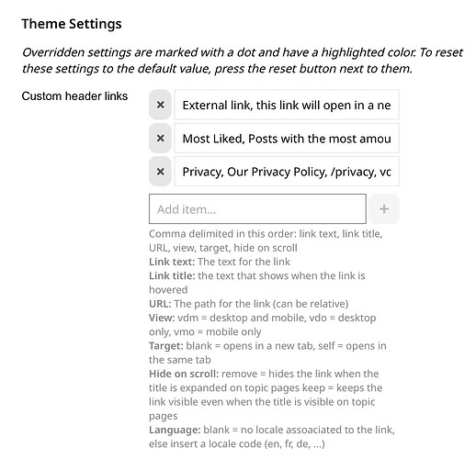
Task: Delete the Most Liked header link
Action: click(x=160, y=139)
